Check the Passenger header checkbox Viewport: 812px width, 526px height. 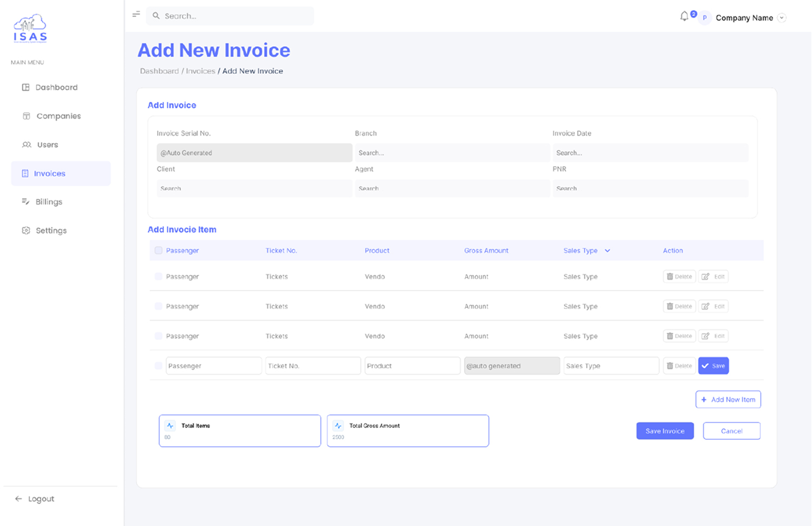(x=158, y=250)
